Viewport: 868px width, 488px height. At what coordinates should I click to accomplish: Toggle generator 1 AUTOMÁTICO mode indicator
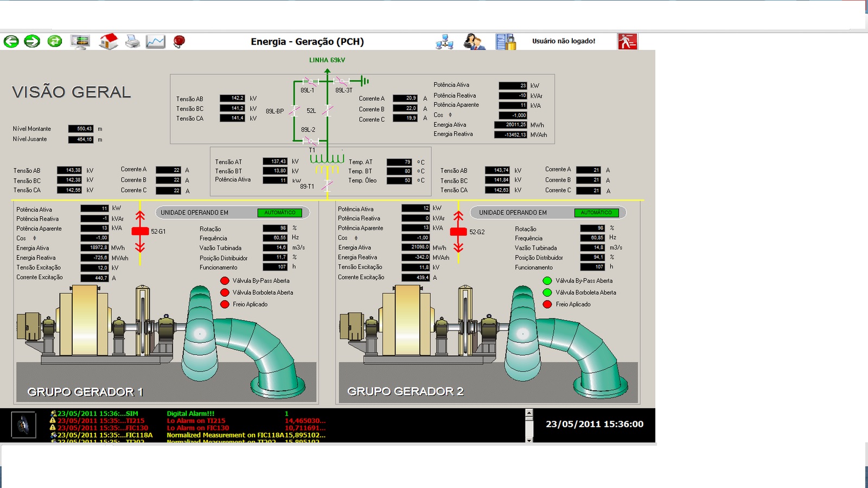coord(280,213)
